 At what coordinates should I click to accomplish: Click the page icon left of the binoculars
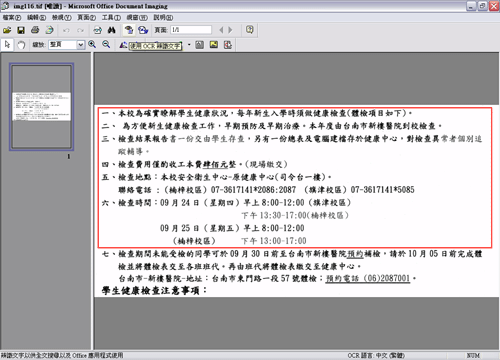pyautogui.click(x=97, y=30)
